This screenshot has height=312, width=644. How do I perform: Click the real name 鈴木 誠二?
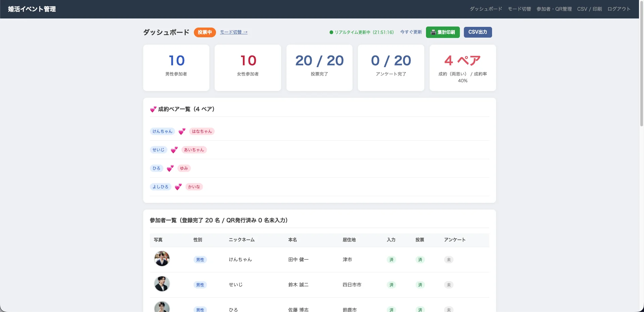(x=298, y=285)
